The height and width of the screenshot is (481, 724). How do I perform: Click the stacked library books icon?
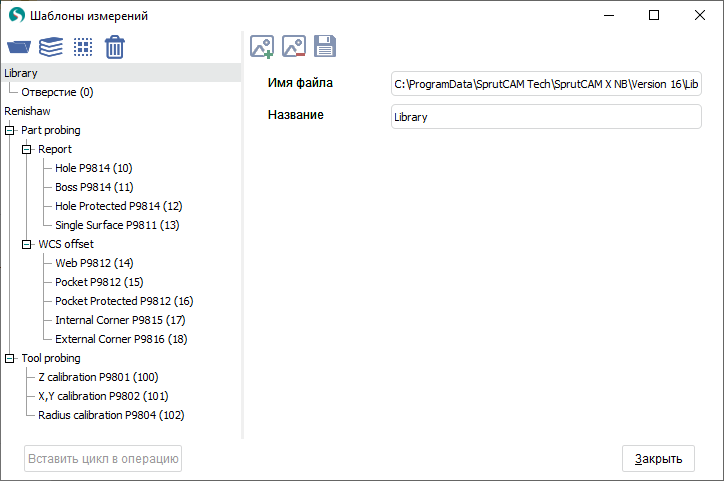pos(51,47)
